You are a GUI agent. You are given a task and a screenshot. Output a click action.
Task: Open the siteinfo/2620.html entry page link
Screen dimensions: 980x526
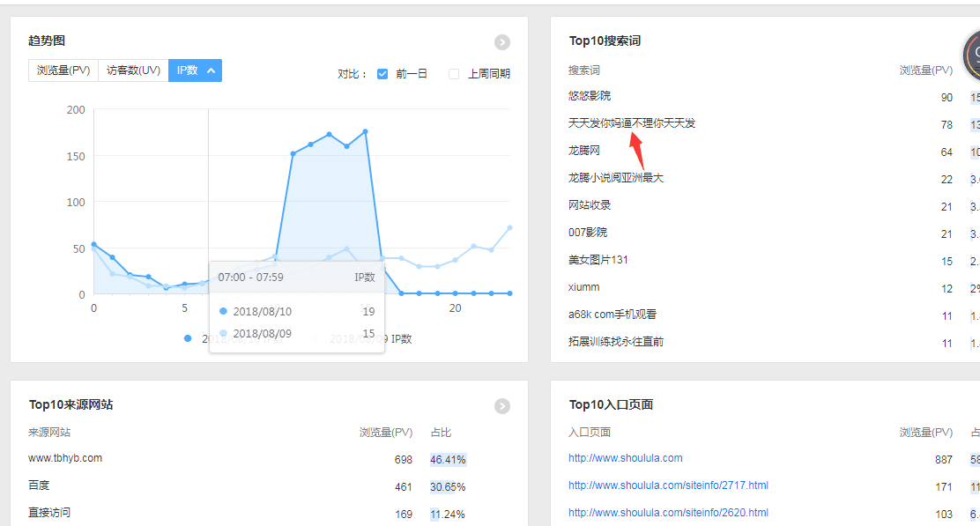click(x=667, y=513)
